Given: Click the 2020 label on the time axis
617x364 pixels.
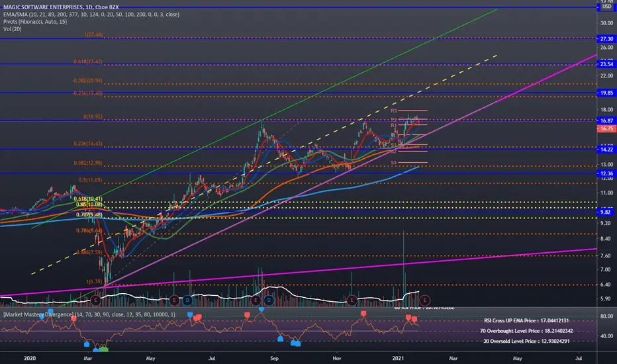Looking at the screenshot, I should 30,359.
